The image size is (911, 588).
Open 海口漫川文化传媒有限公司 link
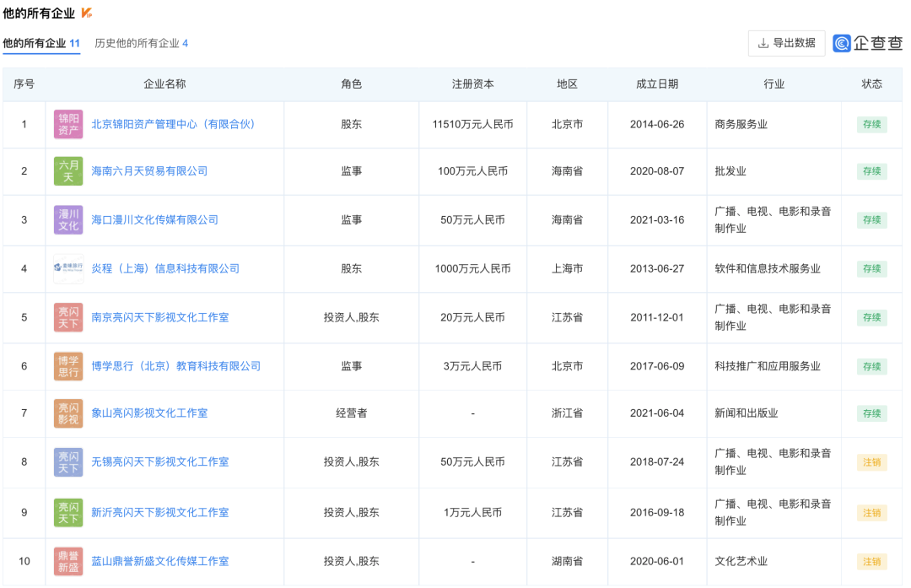pyautogui.click(x=154, y=220)
